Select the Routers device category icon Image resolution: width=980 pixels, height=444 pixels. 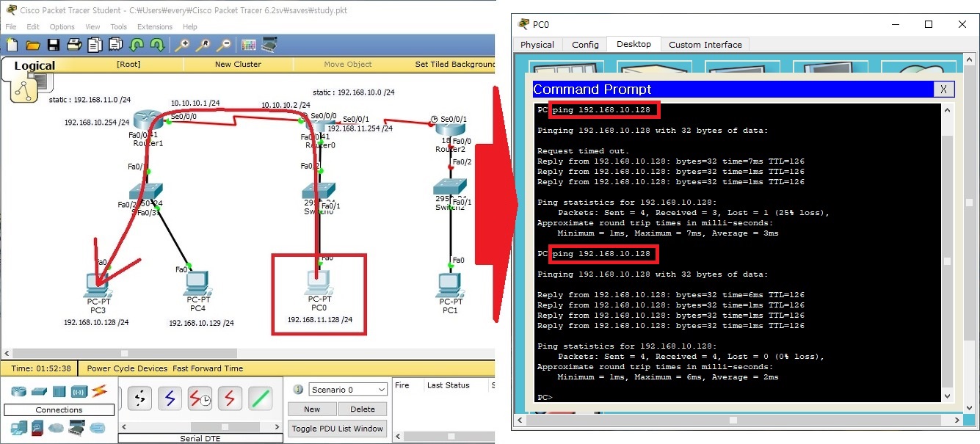(x=18, y=390)
